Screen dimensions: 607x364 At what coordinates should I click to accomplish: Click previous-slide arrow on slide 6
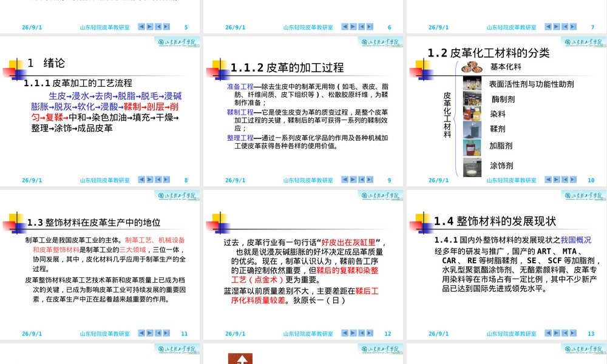coord(345,27)
